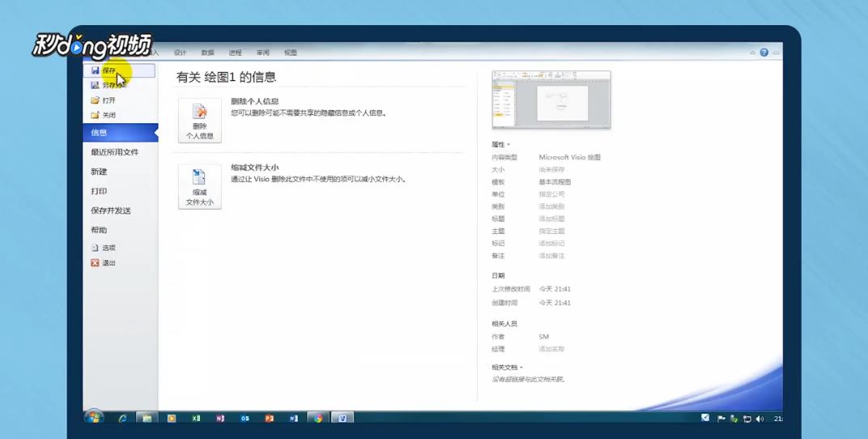Open the Action Center flag icon
This screenshot has width=868, height=439.
click(x=721, y=419)
